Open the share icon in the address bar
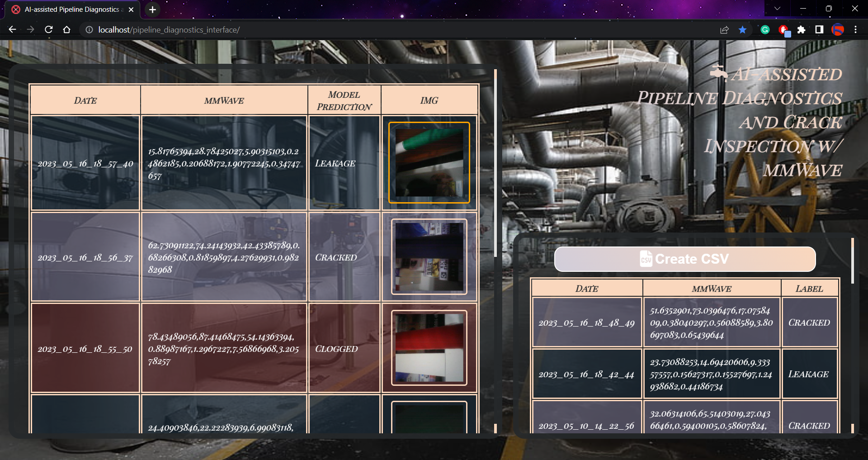868x460 pixels. [725, 29]
